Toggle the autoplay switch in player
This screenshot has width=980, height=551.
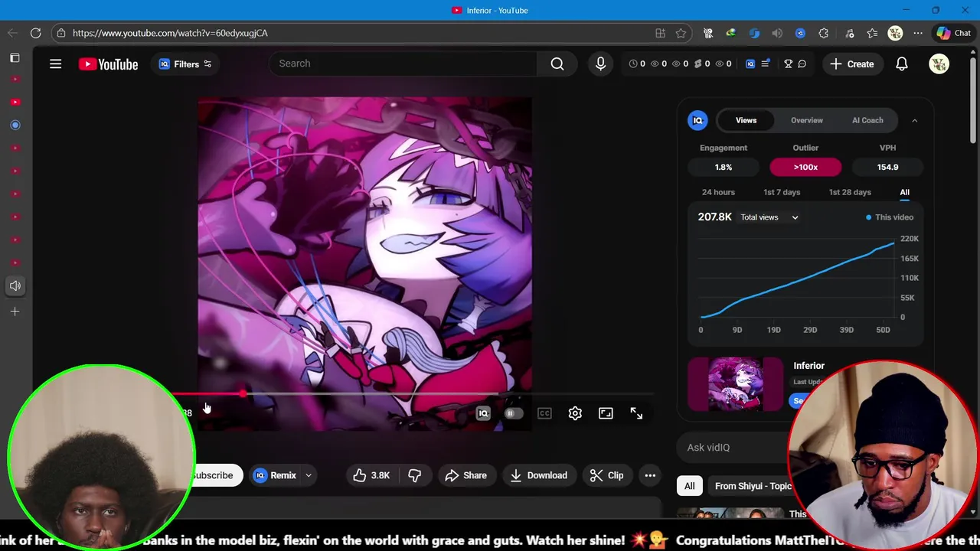tap(513, 413)
